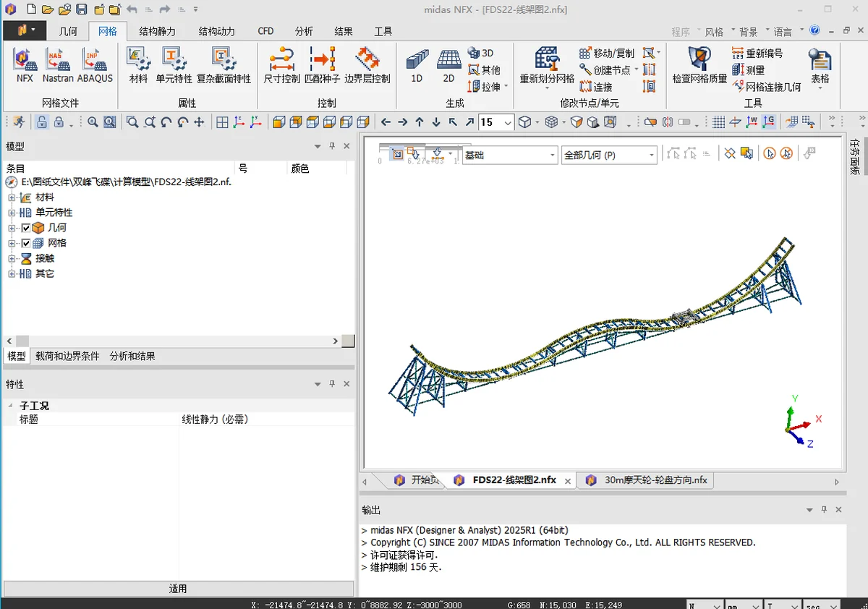The height and width of the screenshot is (609, 868).
Task: Open 检查网格质量 mesh quality check
Action: click(699, 65)
